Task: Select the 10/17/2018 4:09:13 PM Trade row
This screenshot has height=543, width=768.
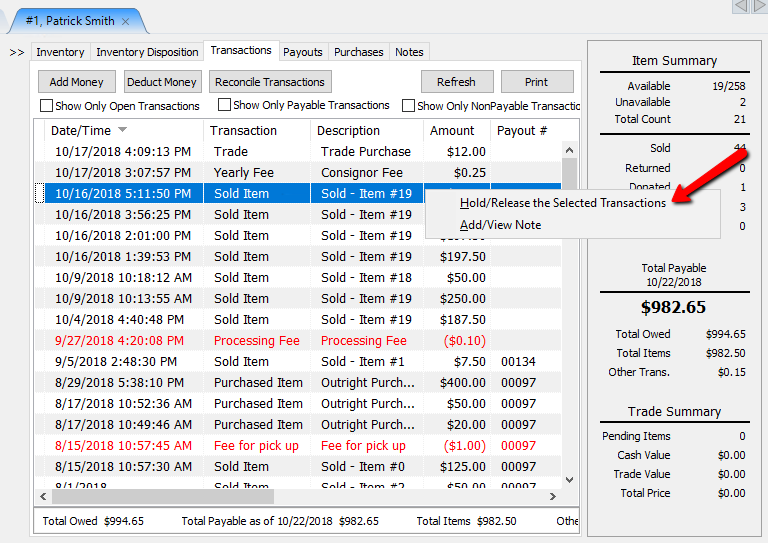Action: click(x=298, y=152)
